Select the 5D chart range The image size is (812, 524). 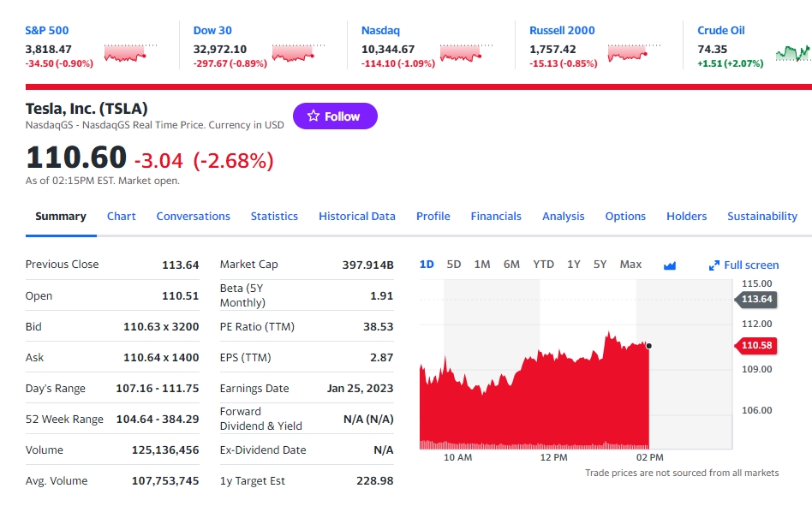click(454, 265)
